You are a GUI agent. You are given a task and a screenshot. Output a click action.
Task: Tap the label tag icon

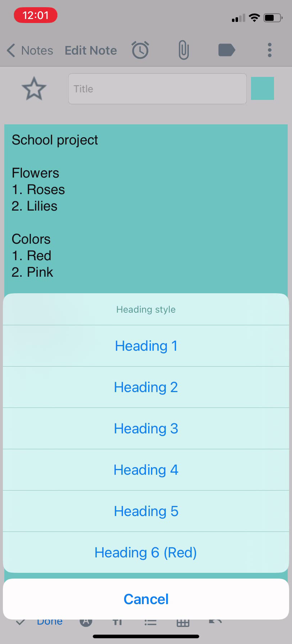(227, 50)
